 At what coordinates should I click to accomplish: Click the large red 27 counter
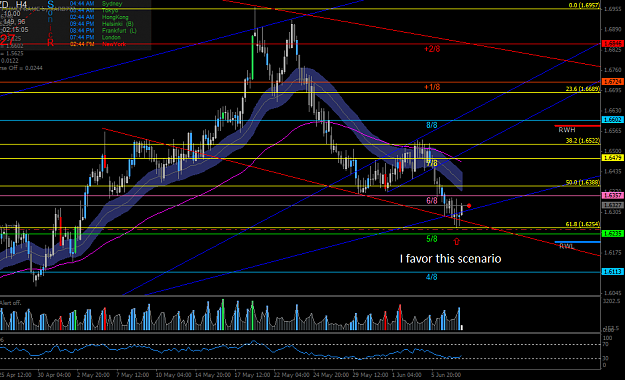click(7, 40)
